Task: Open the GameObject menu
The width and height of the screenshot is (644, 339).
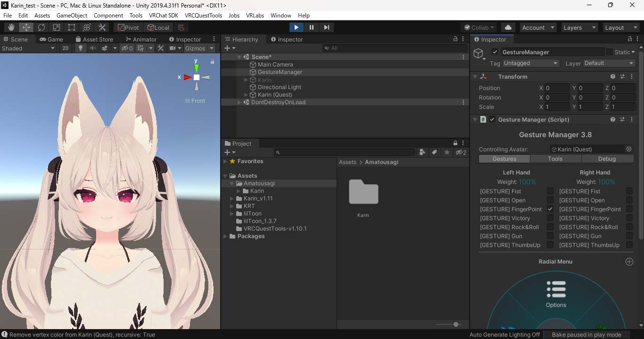Action: [x=72, y=15]
